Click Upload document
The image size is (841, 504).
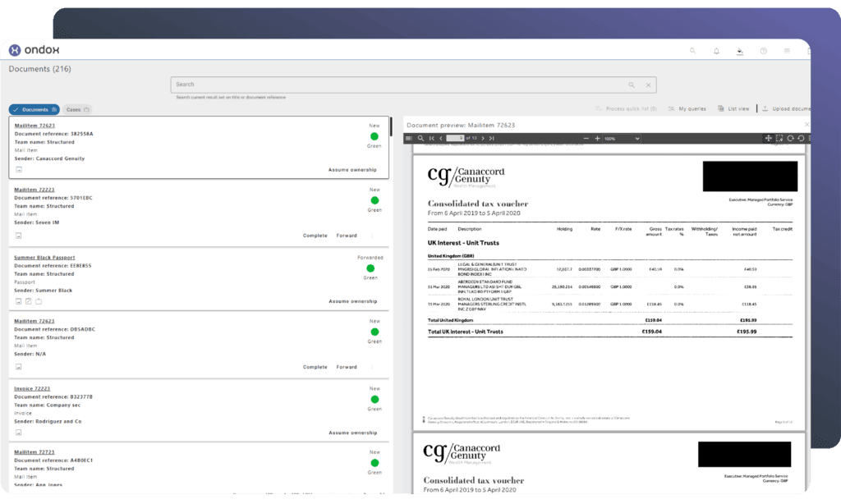[786, 109]
